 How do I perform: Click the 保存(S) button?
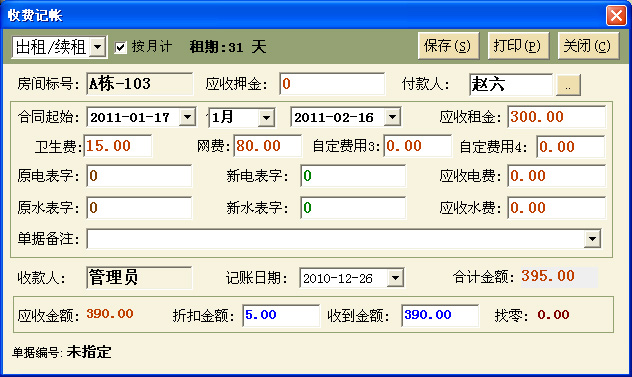448,46
